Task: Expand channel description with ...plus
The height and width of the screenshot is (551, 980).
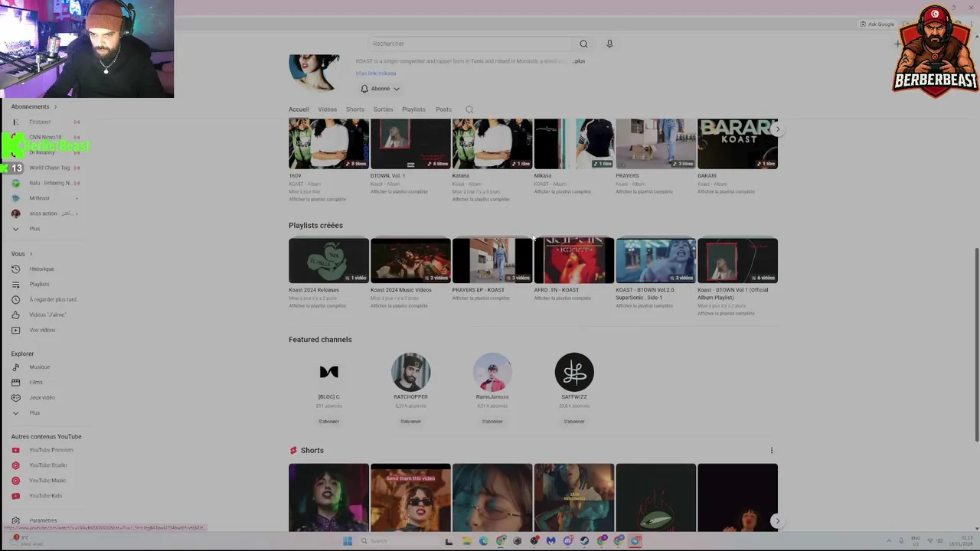Action: pyautogui.click(x=578, y=61)
